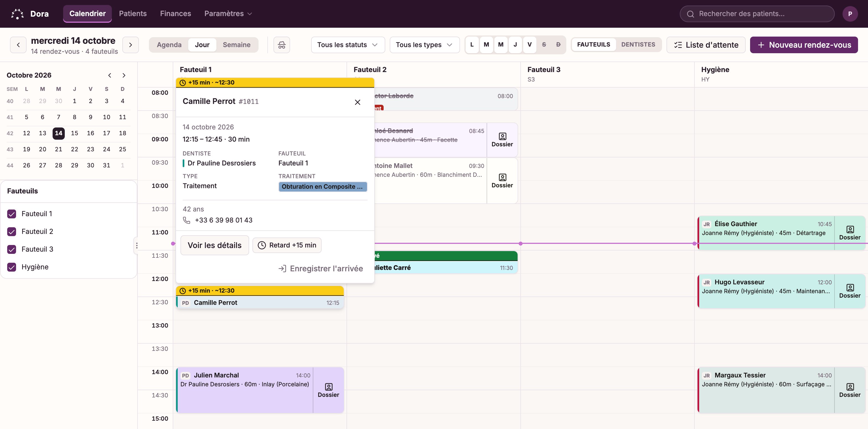Click the incognito privacy mode icon
This screenshot has height=429, width=868.
282,45
